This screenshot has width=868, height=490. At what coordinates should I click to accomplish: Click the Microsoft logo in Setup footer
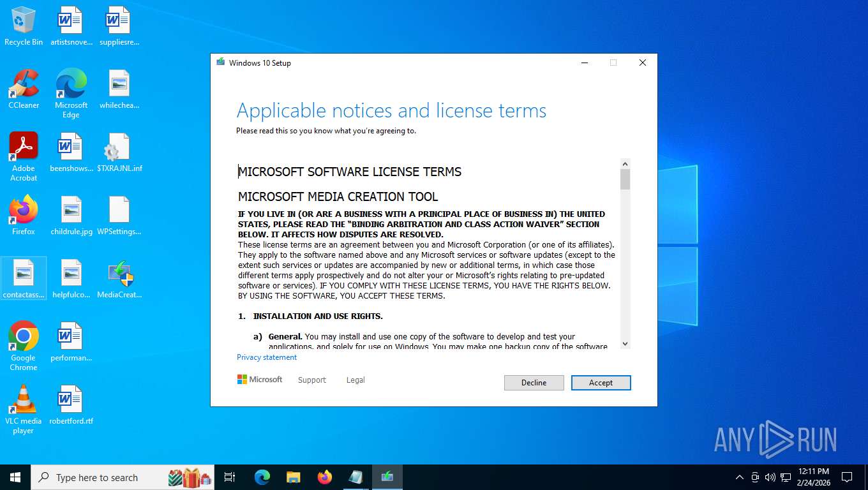(260, 379)
